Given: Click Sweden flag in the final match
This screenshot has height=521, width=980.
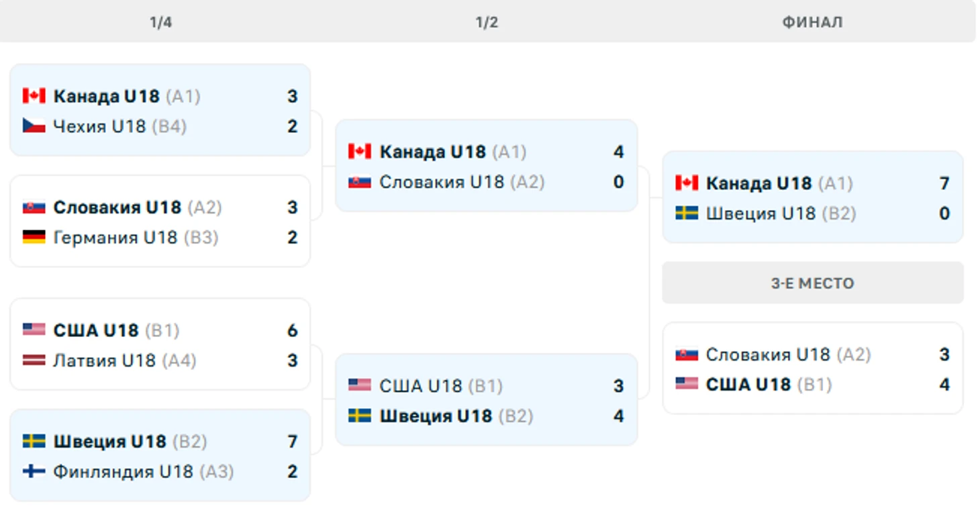Looking at the screenshot, I should 687,213.
